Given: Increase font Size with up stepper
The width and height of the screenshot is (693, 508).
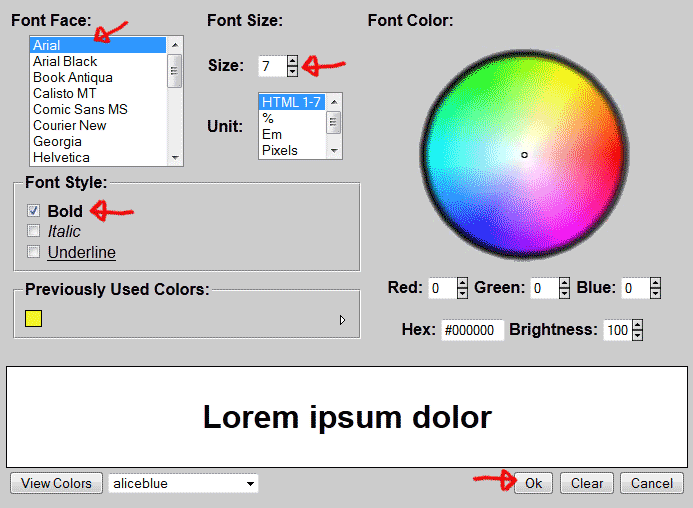Looking at the screenshot, I should 292,61.
